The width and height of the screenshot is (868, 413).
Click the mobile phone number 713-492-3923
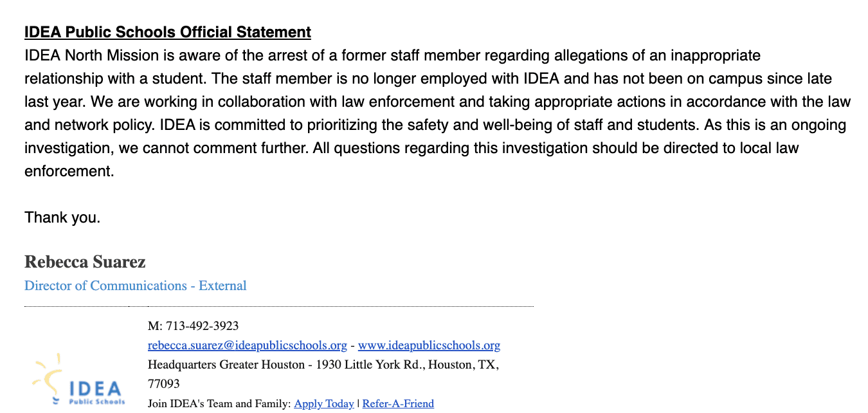click(202, 326)
